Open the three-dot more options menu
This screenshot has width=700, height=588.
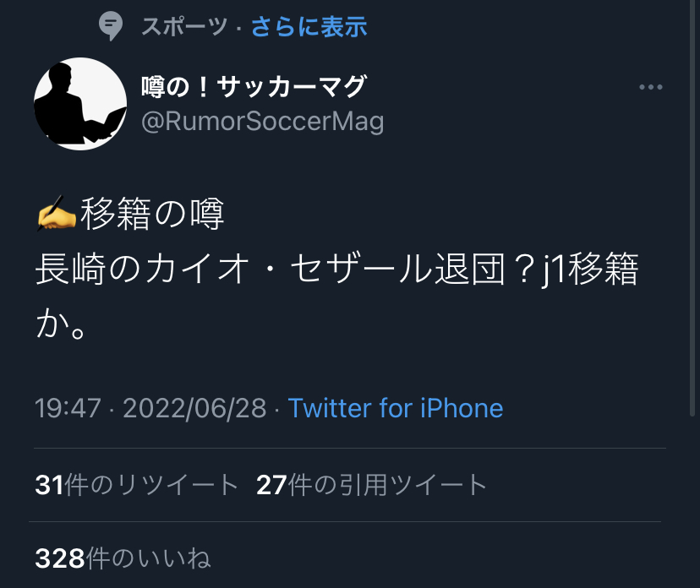click(650, 87)
